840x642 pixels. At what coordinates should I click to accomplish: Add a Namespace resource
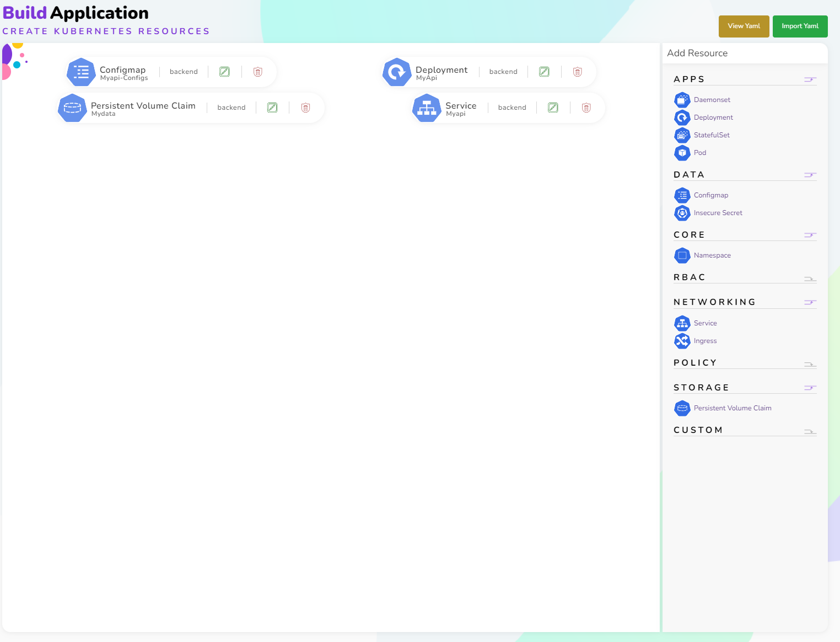(x=712, y=255)
